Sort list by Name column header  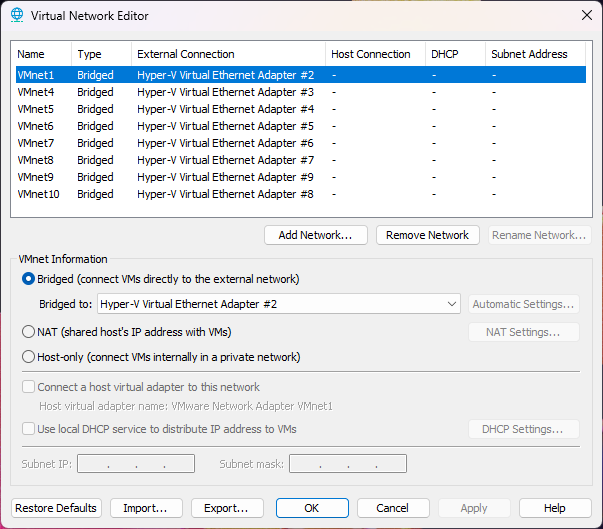(x=41, y=54)
